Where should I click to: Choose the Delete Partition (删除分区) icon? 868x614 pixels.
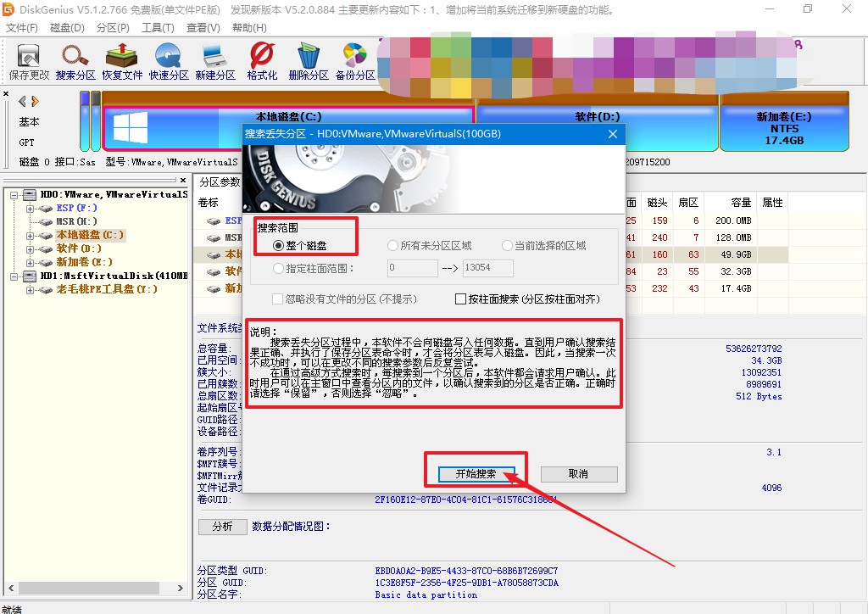309,62
